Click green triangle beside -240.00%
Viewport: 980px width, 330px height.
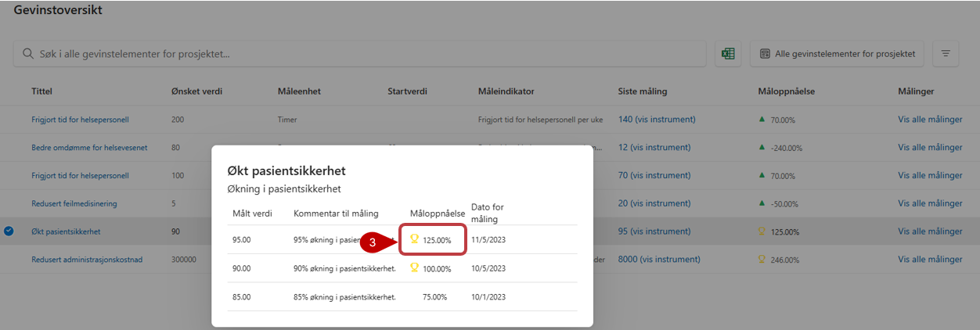(762, 147)
